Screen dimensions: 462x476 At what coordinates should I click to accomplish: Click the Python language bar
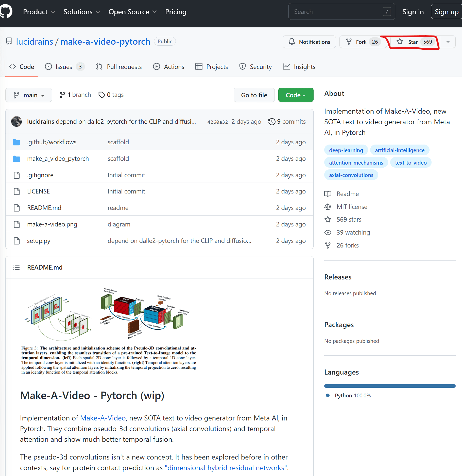point(390,386)
